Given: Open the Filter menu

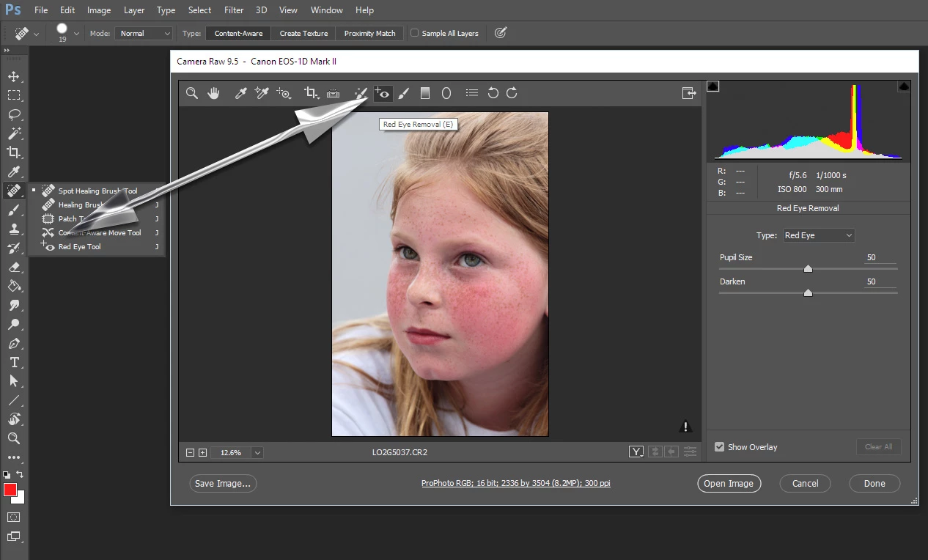Looking at the screenshot, I should [x=234, y=10].
